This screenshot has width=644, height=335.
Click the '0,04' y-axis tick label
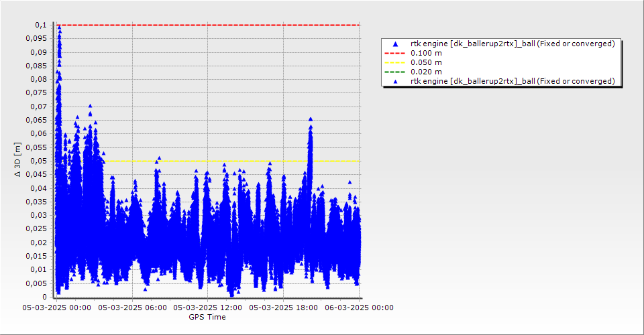click(x=39, y=188)
